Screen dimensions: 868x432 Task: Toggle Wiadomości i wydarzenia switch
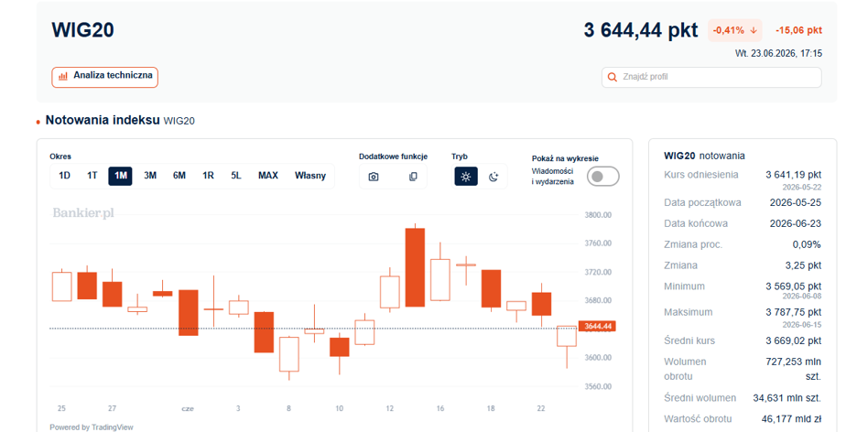[602, 177]
